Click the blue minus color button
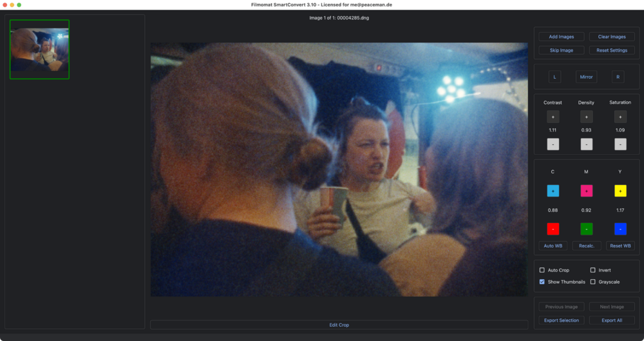This screenshot has width=644, height=341. (620, 229)
